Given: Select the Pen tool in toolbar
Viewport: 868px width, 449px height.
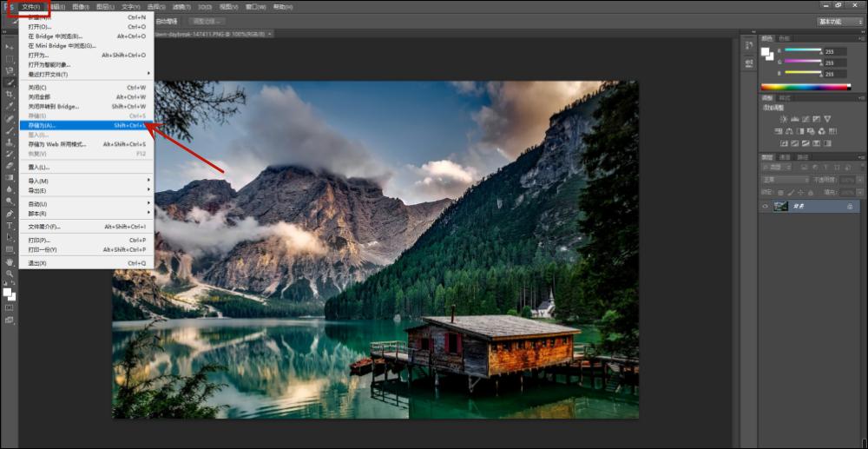Looking at the screenshot, I should click(x=10, y=213).
